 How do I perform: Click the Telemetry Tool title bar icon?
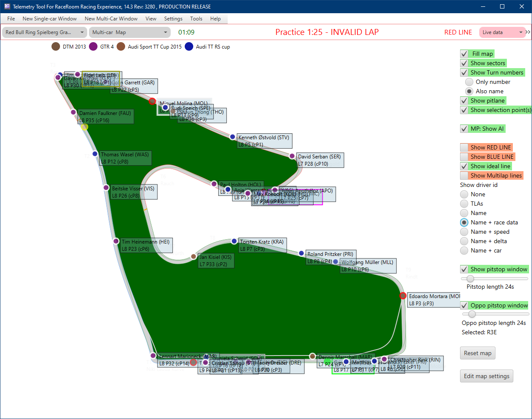[x=6, y=6]
